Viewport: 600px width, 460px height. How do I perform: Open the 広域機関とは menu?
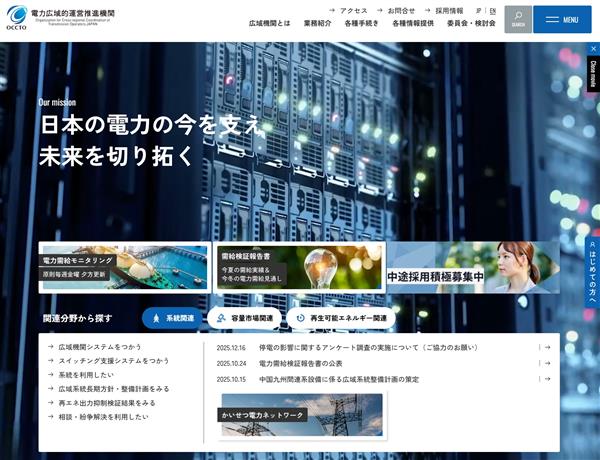270,23
